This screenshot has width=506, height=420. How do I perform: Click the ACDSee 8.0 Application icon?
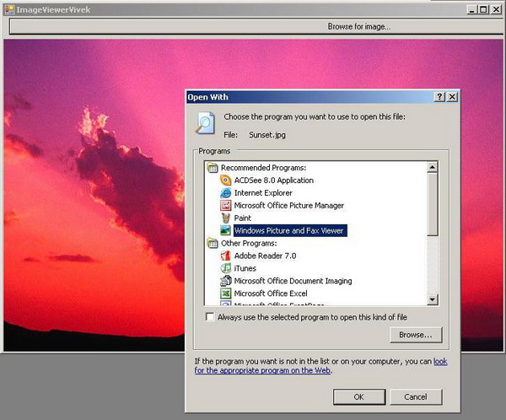[225, 180]
